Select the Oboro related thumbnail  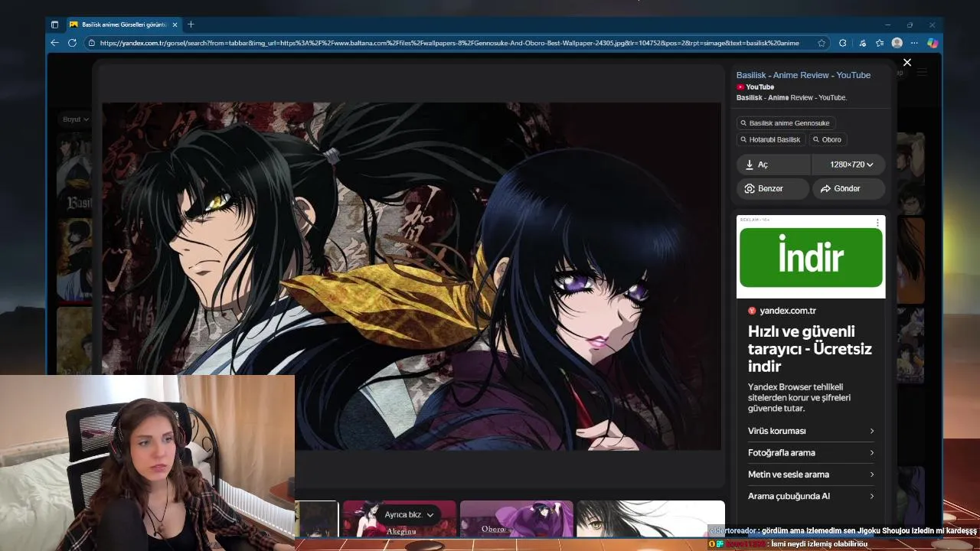point(516,519)
